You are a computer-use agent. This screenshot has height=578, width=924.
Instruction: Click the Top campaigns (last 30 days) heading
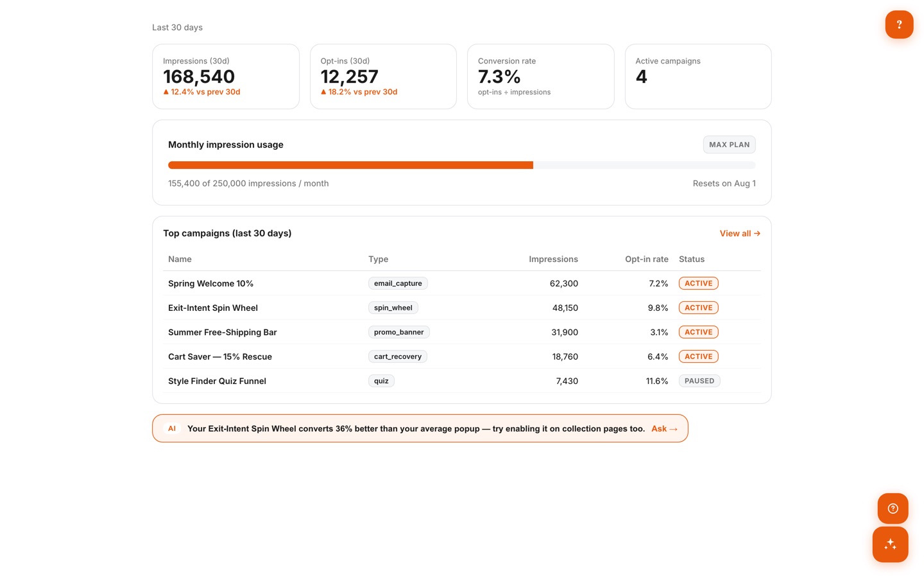coord(227,233)
